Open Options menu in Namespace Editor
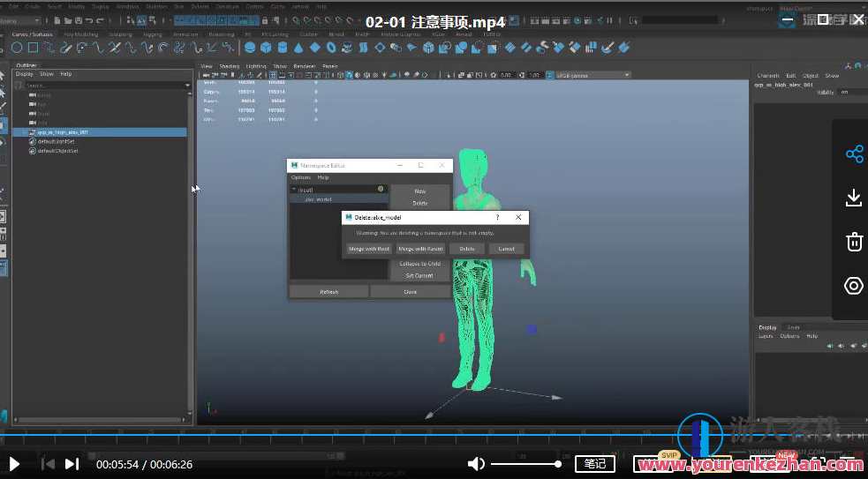The height and width of the screenshot is (479, 868). [300, 177]
